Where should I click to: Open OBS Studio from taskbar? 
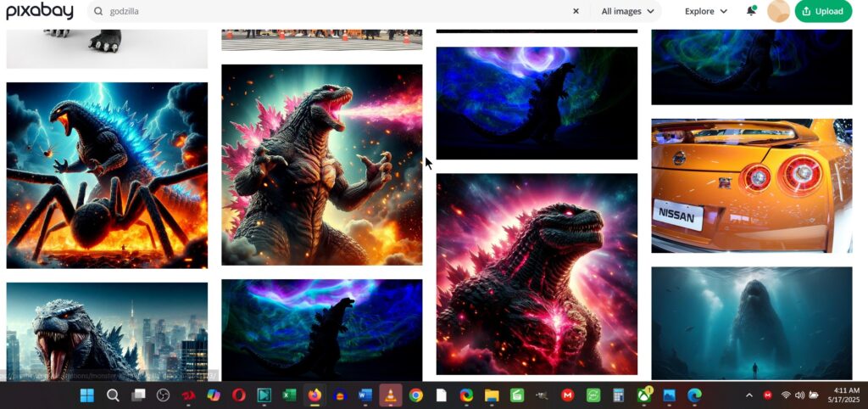coord(163,395)
